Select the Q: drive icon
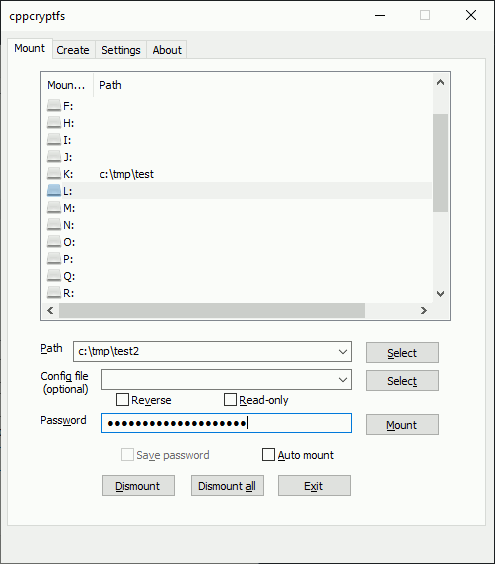495x564 pixels. tap(54, 276)
